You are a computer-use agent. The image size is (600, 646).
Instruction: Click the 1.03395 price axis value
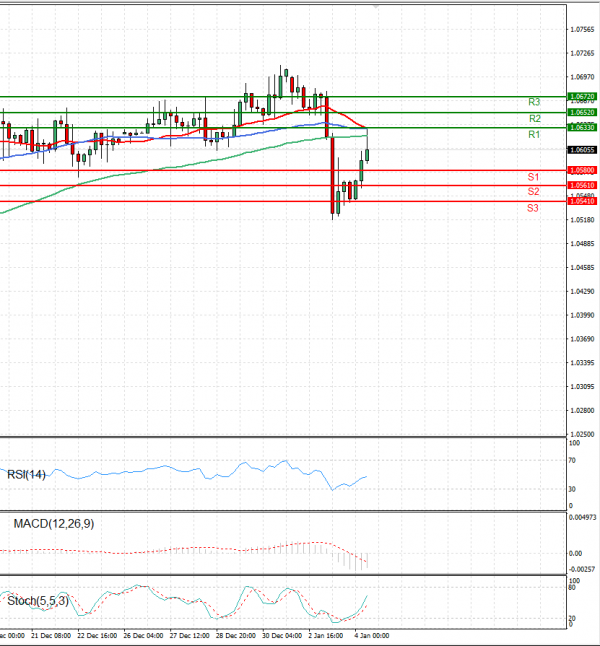tap(582, 363)
